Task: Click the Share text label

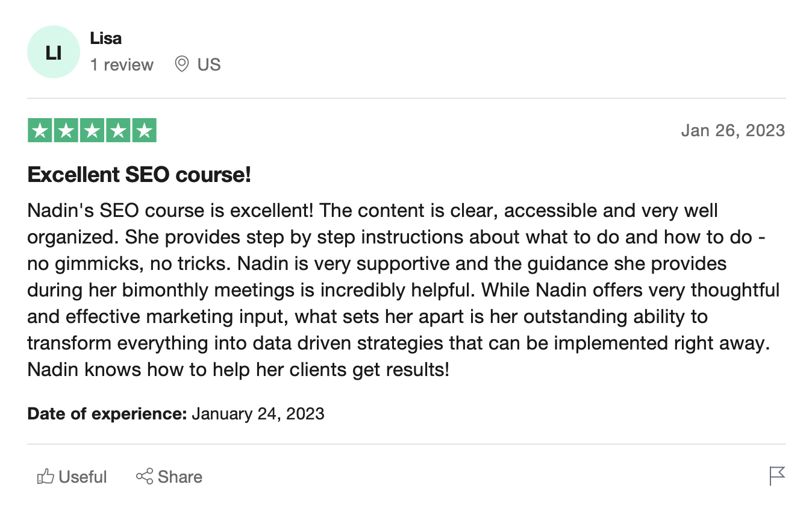Action: tap(180, 477)
